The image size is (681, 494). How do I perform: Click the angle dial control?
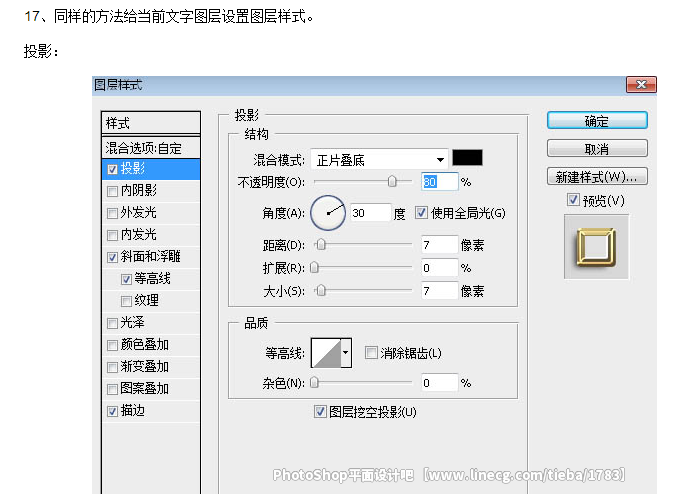327,212
